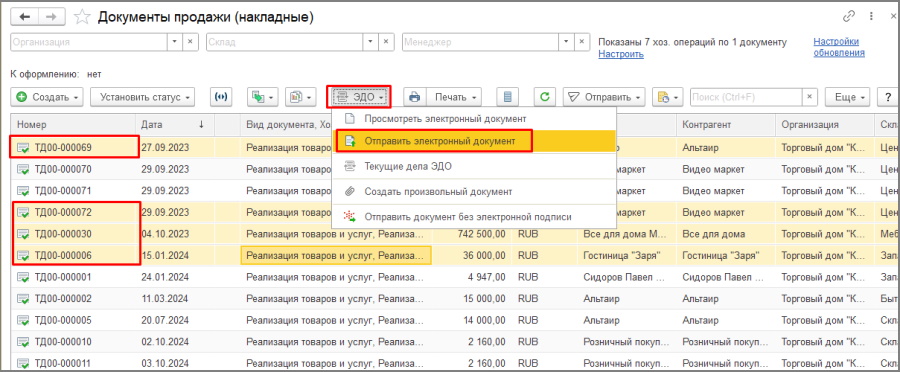The height and width of the screenshot is (372, 900).
Task: Add this list to favorites with star
Action: tap(82, 17)
